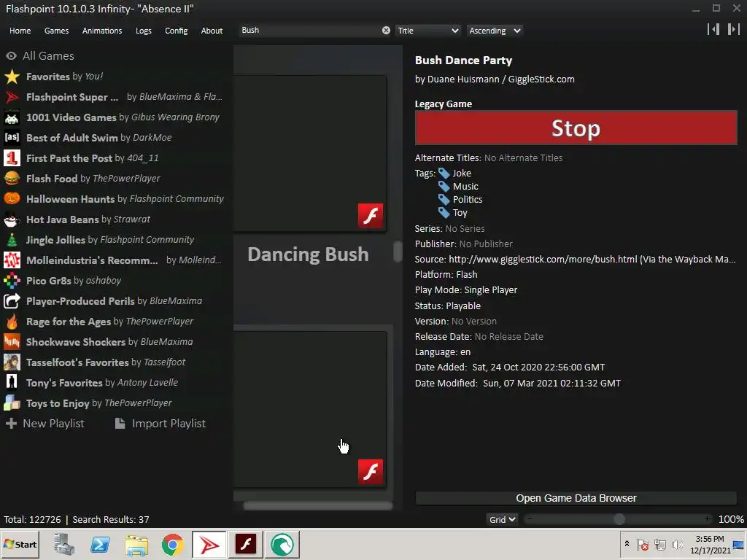This screenshot has height=560, width=747.
Task: Open the Games tab
Action: click(x=56, y=31)
